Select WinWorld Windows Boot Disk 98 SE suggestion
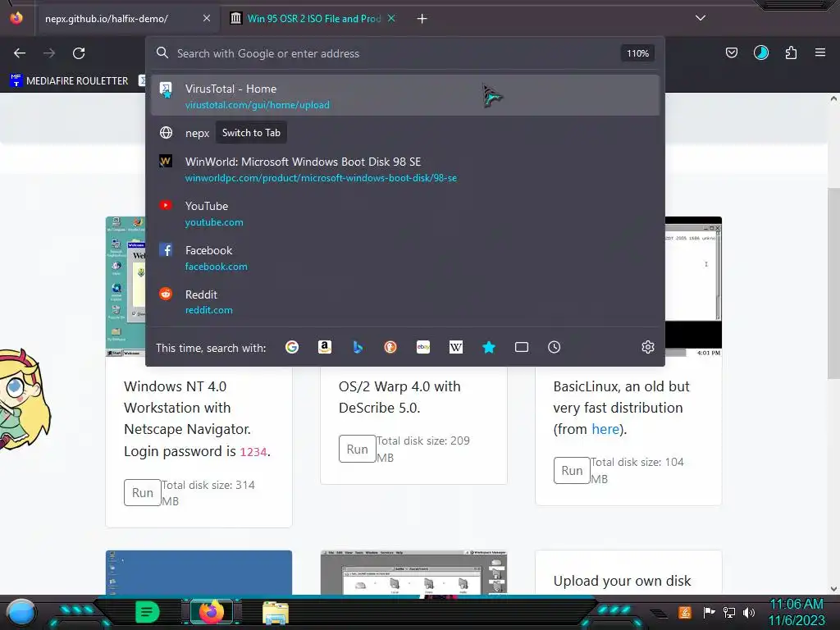This screenshot has width=840, height=630. click(405, 169)
